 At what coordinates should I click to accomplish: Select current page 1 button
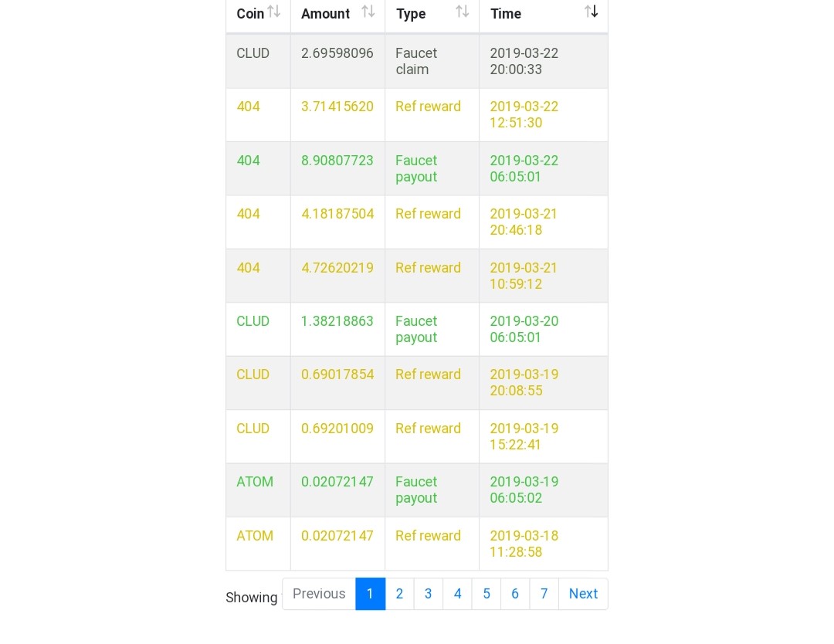point(370,594)
